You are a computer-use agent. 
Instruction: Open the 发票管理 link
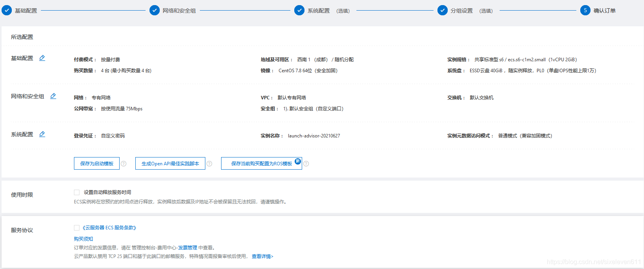188,248
